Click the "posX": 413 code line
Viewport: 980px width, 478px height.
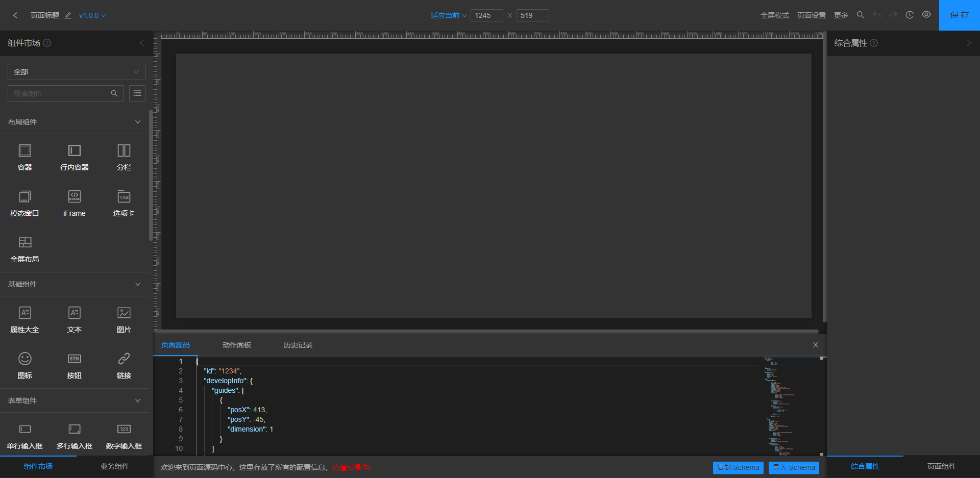pos(247,410)
